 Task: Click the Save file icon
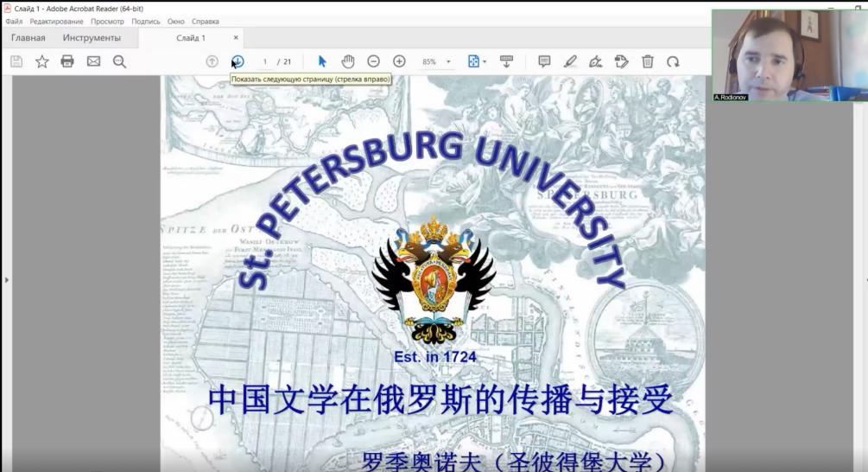pos(16,61)
